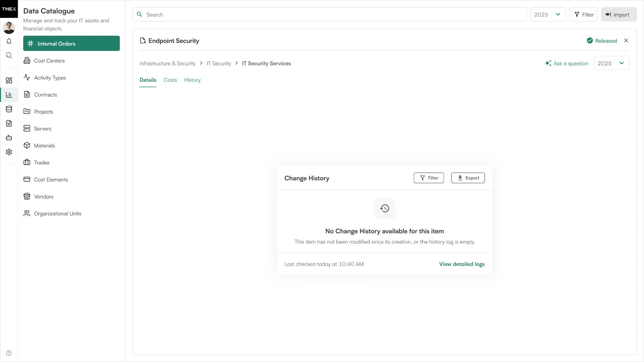Select the bar chart icon in left rail
This screenshot has height=362, width=644.
pyautogui.click(x=9, y=95)
